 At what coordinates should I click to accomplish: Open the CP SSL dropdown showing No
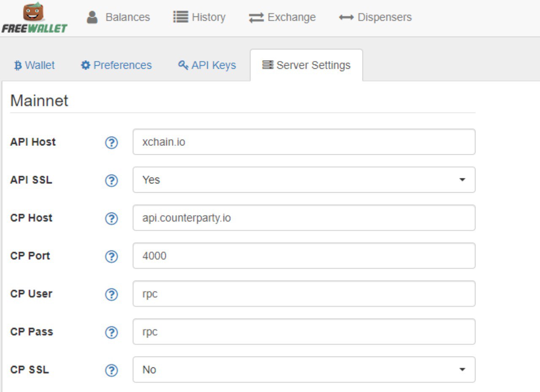coord(304,370)
